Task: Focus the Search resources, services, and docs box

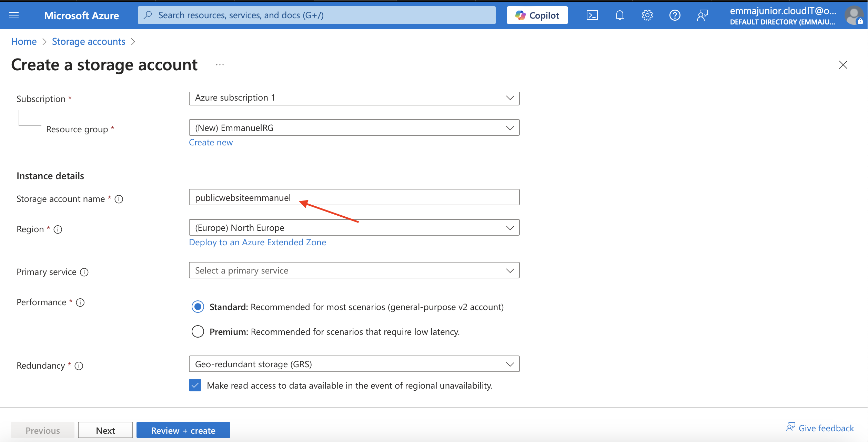Action: coord(316,15)
